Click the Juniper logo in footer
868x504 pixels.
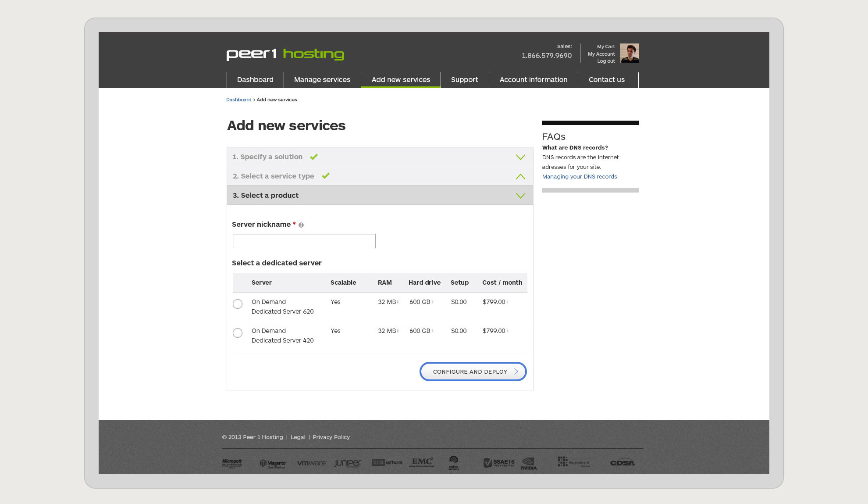[348, 463]
